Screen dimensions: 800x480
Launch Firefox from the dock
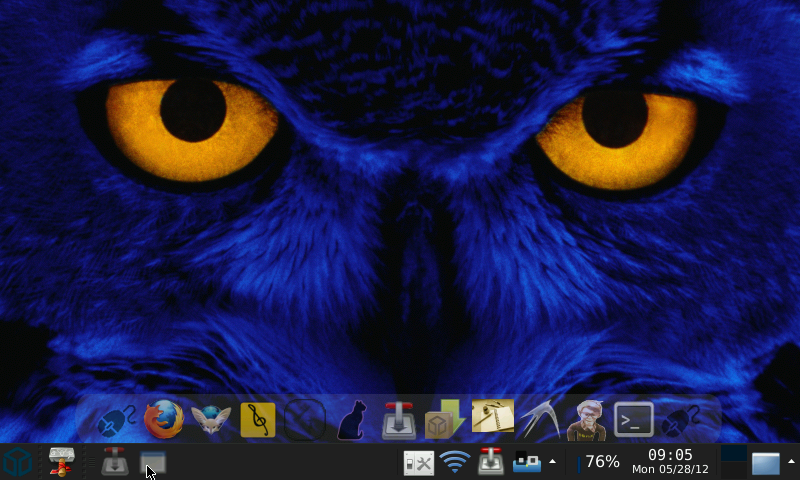pos(164,420)
